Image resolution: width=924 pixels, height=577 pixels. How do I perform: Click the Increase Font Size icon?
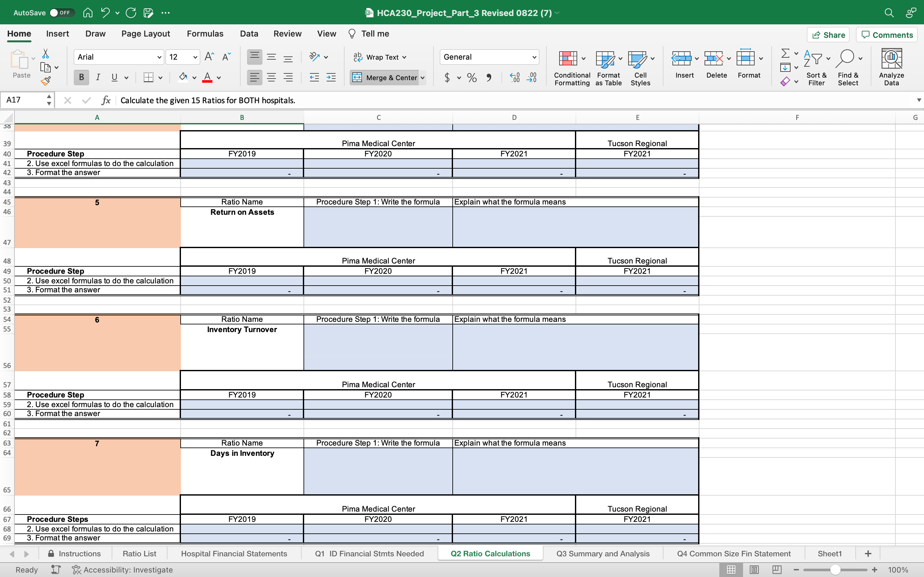(209, 57)
